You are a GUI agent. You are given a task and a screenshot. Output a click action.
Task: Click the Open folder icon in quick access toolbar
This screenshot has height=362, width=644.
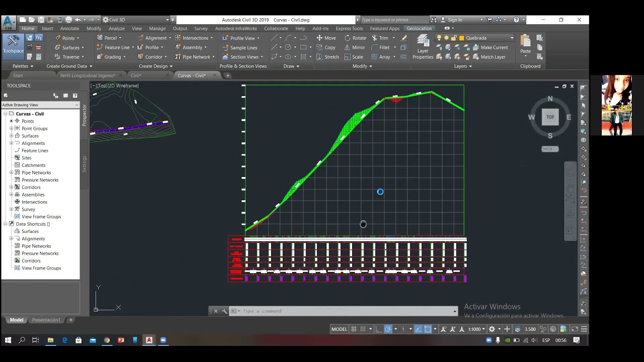(31, 20)
